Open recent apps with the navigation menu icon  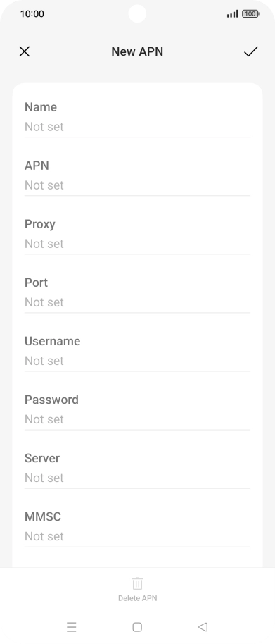tap(71, 627)
